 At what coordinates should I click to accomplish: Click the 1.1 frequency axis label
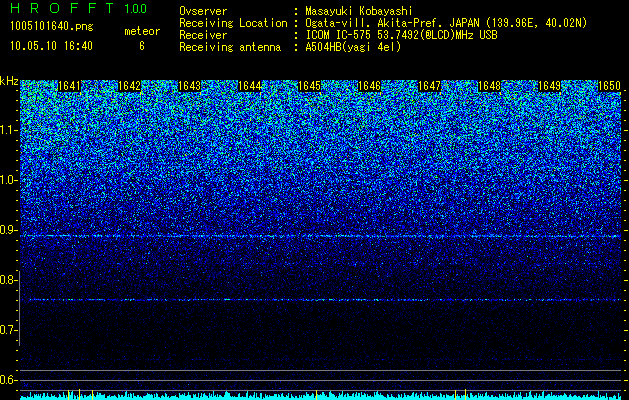pyautogui.click(x=9, y=130)
